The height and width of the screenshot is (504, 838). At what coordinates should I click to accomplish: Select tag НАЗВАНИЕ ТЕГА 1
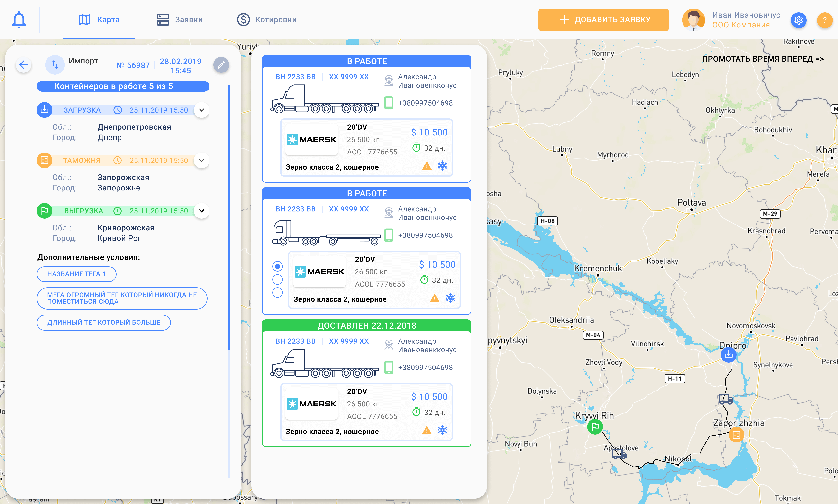76,274
